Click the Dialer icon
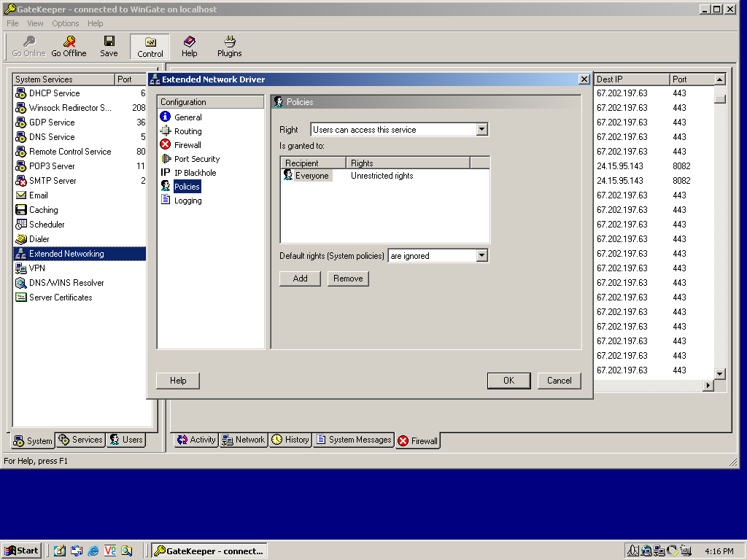This screenshot has width=747, height=560. click(20, 239)
